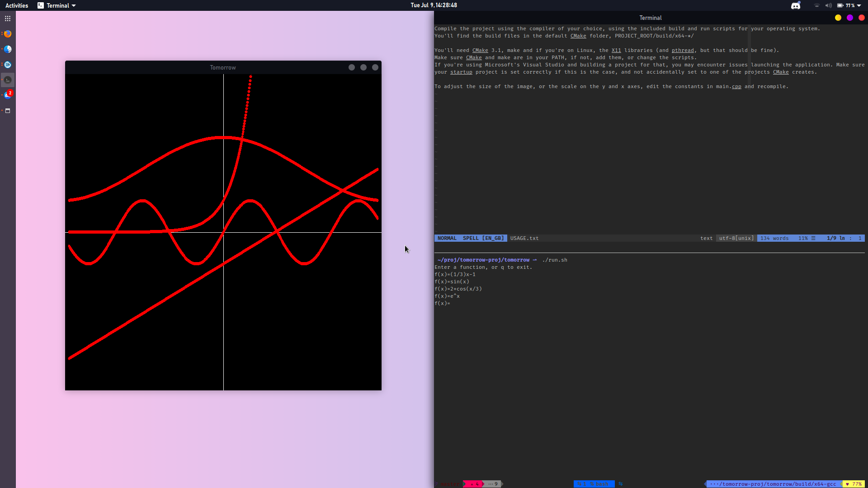Click the SPELL [EN_GB] statusline segment
Image resolution: width=868 pixels, height=488 pixels.
pos(483,238)
